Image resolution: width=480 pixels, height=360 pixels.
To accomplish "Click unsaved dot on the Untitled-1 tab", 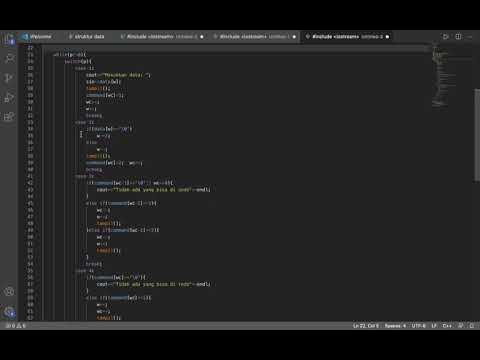I will click(202, 37).
